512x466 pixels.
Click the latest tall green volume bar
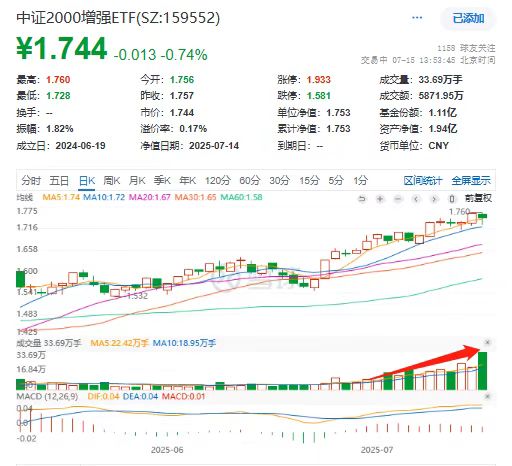point(482,371)
